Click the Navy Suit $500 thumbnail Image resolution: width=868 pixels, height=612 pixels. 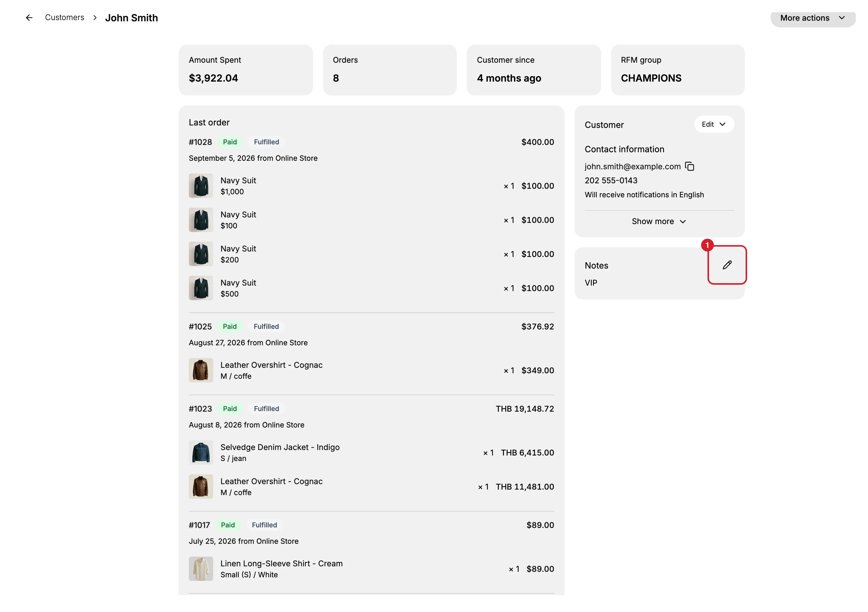(201, 288)
